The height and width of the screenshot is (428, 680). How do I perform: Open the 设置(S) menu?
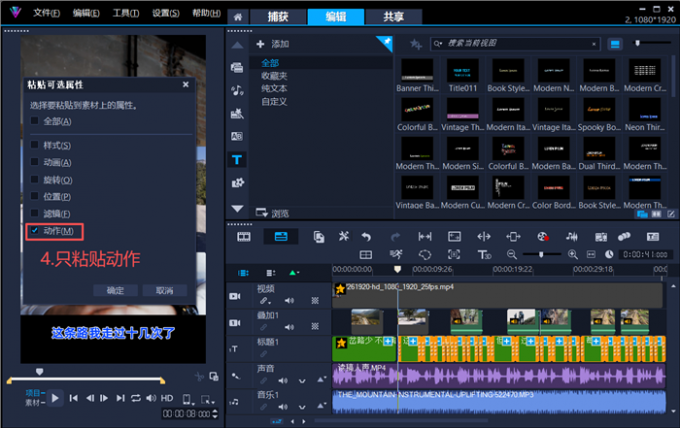(x=166, y=13)
